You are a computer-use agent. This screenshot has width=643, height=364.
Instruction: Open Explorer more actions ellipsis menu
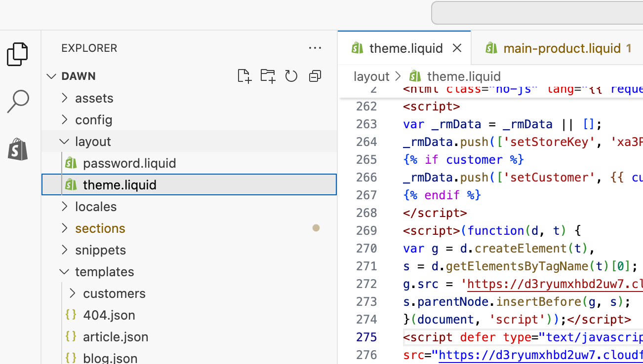315,48
